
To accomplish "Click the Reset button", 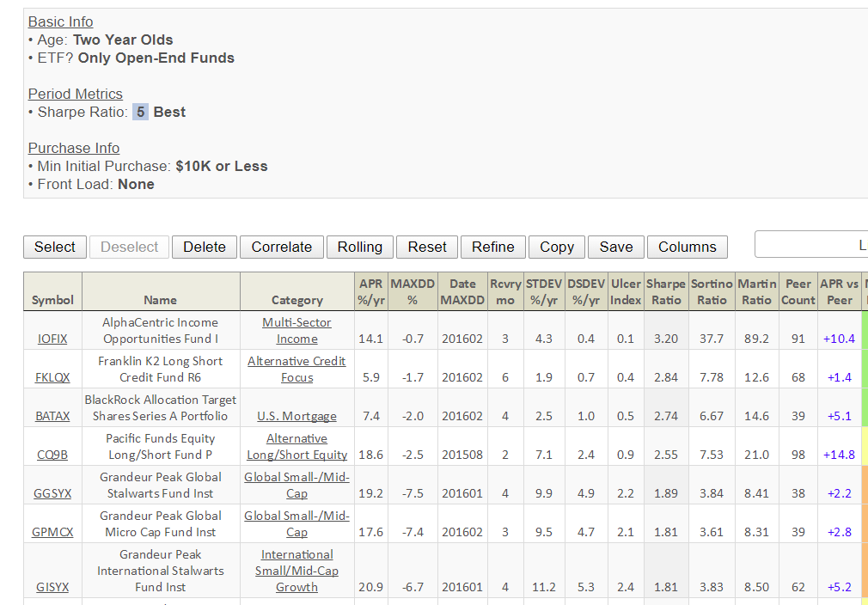I will coord(427,247).
